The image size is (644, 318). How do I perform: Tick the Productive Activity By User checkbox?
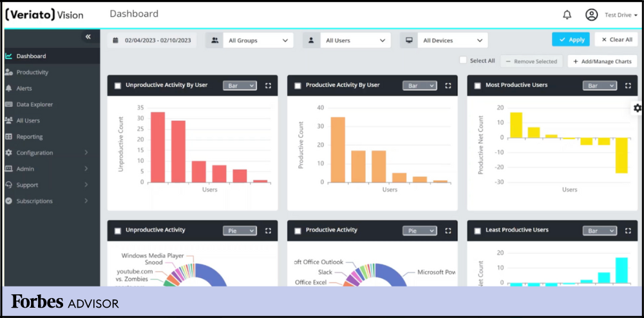click(x=298, y=86)
